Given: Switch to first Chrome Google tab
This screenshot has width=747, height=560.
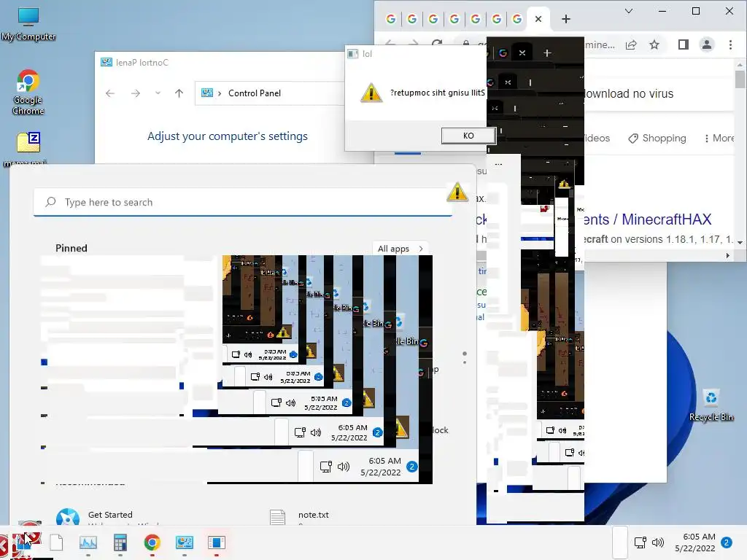Looking at the screenshot, I should click(391, 19).
